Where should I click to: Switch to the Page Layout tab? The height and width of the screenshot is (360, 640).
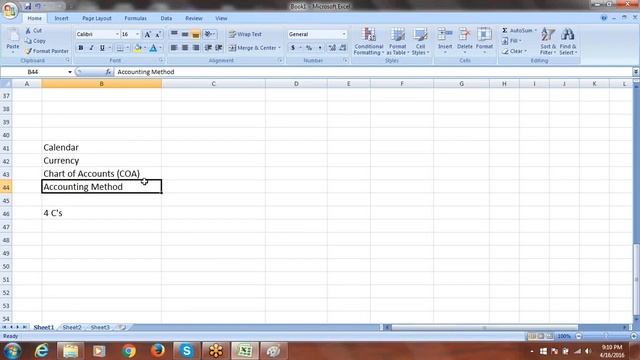(97, 18)
